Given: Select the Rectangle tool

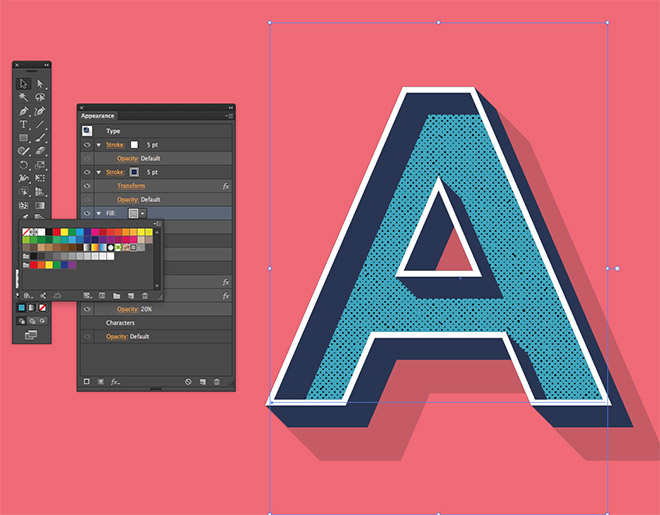Looking at the screenshot, I should coord(24,138).
